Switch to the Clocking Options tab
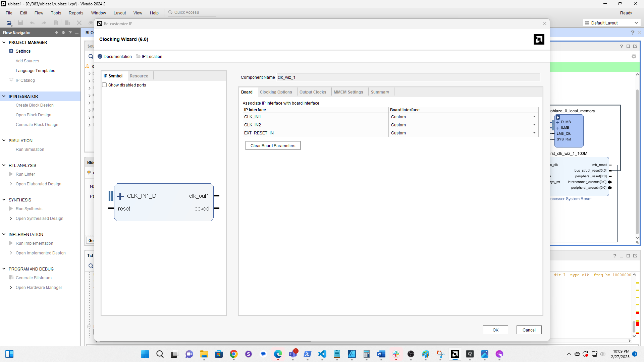 pyautogui.click(x=276, y=92)
